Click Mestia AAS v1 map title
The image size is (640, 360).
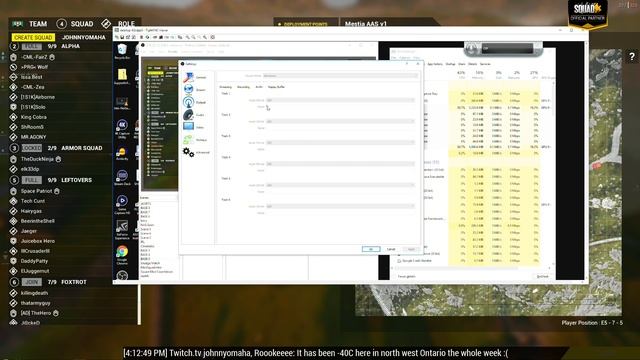[365, 24]
